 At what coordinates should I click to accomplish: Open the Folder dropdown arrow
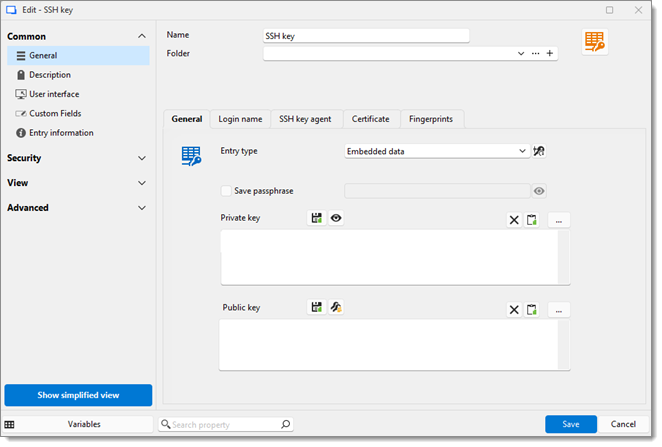click(521, 54)
